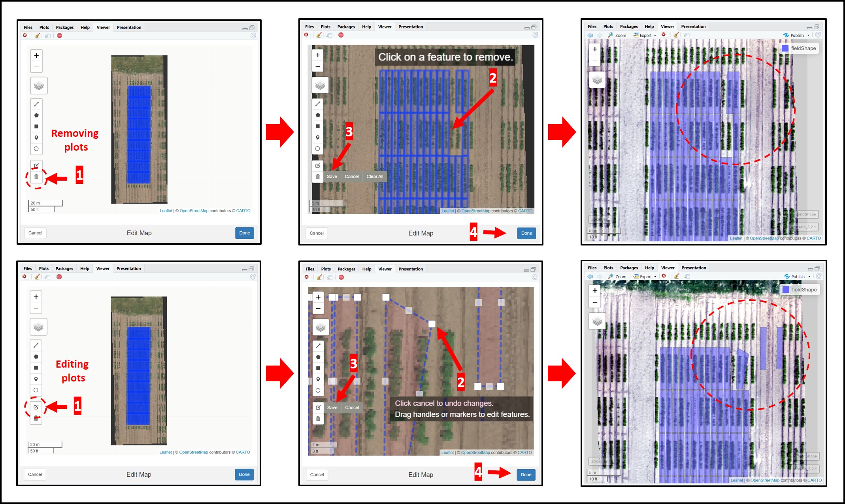Screen dimensions: 845x504
Task: Select polyline draw tool in Removing plots panel
Action: [36, 104]
